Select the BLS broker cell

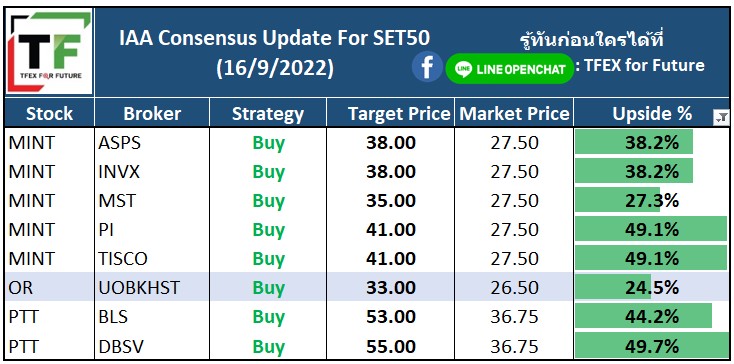point(152,317)
